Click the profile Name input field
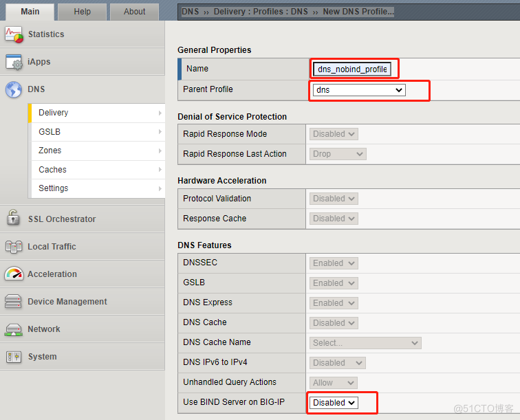This screenshot has width=520, height=420. click(352, 69)
